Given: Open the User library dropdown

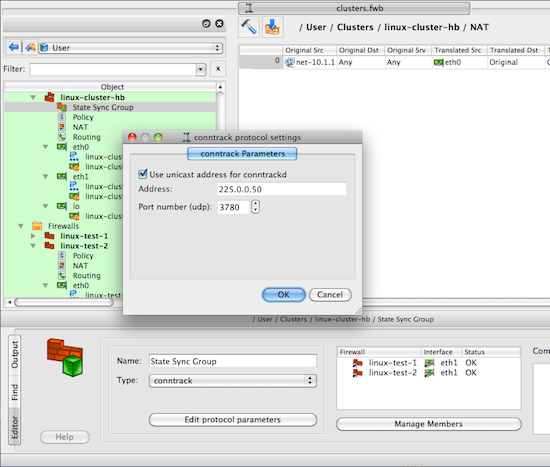Looking at the screenshot, I should [x=130, y=48].
